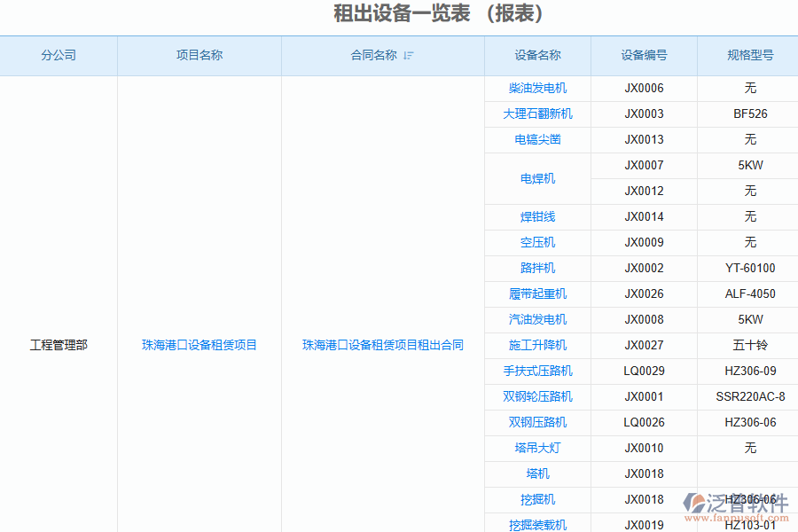Open the 珠海港口设备租赁项目 project link

coord(199,345)
